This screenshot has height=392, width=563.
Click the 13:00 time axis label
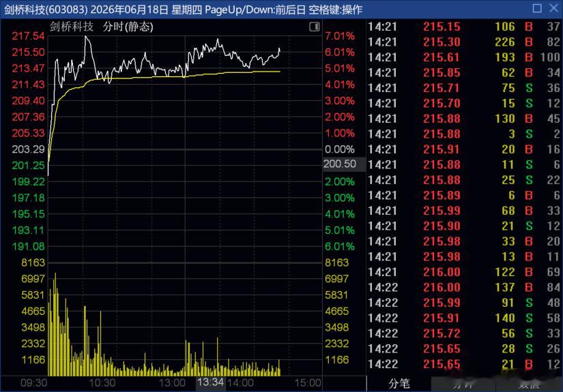pyautogui.click(x=171, y=383)
